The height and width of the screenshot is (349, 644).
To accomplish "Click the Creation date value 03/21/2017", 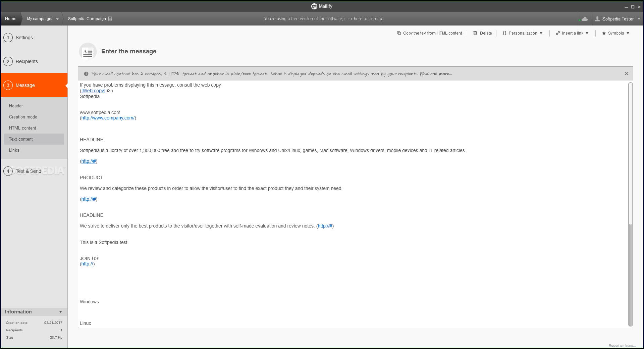I will 53,323.
